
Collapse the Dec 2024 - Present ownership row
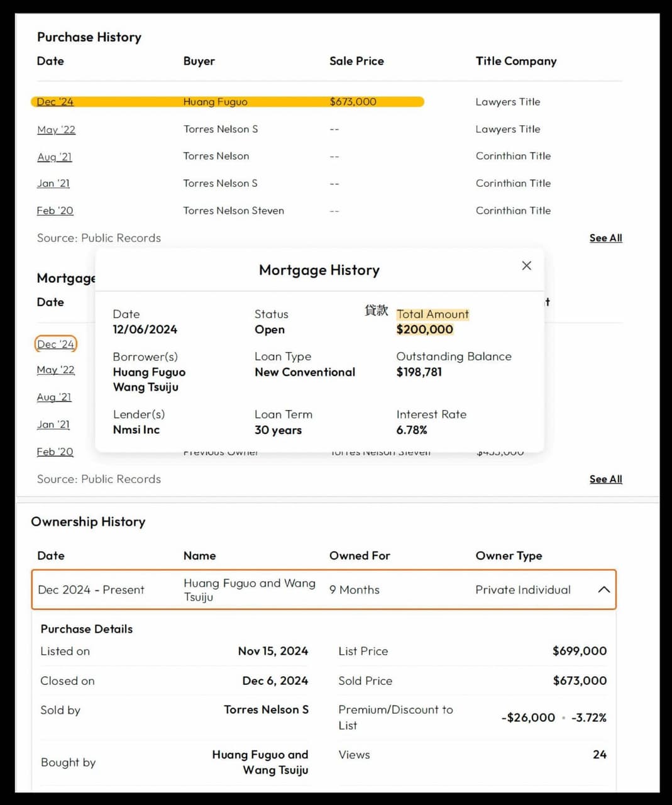(x=604, y=589)
